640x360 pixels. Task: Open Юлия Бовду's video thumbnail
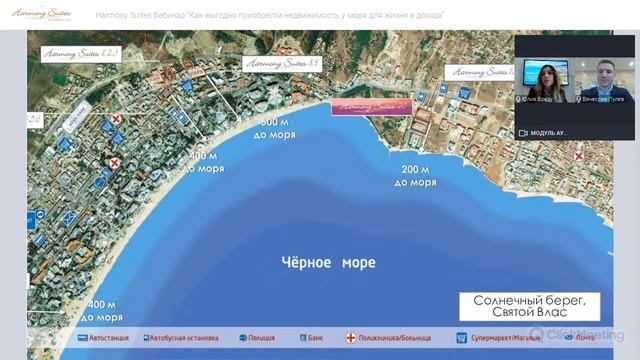544,80
